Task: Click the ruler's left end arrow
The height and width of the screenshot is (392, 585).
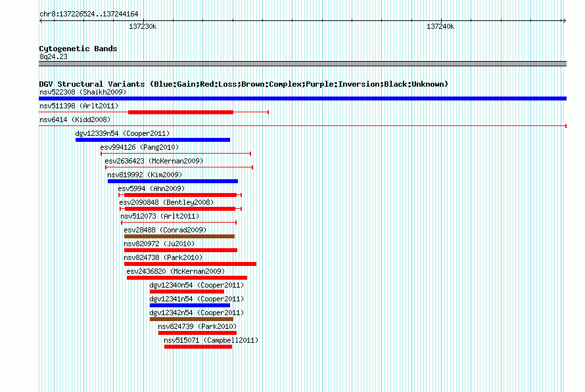Action: [x=41, y=21]
